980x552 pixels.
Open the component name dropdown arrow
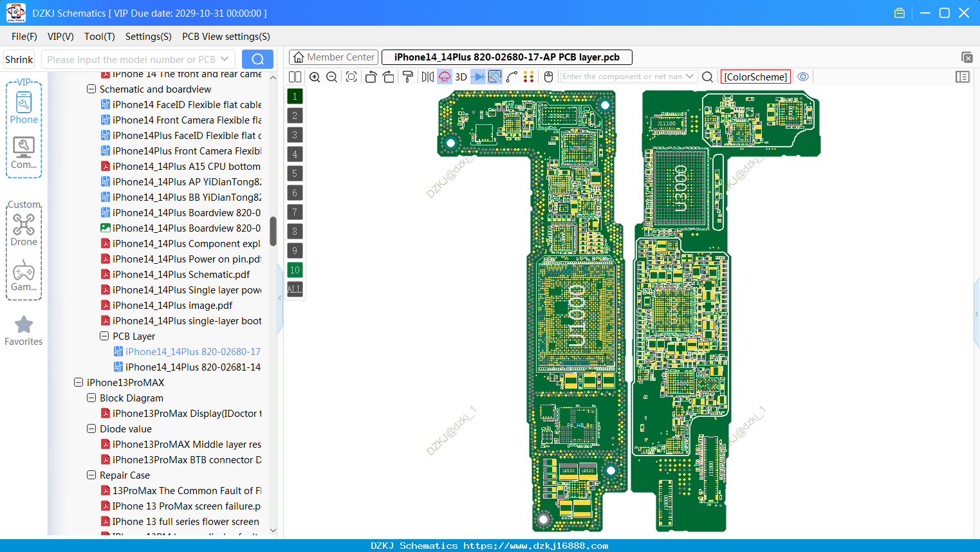click(690, 77)
